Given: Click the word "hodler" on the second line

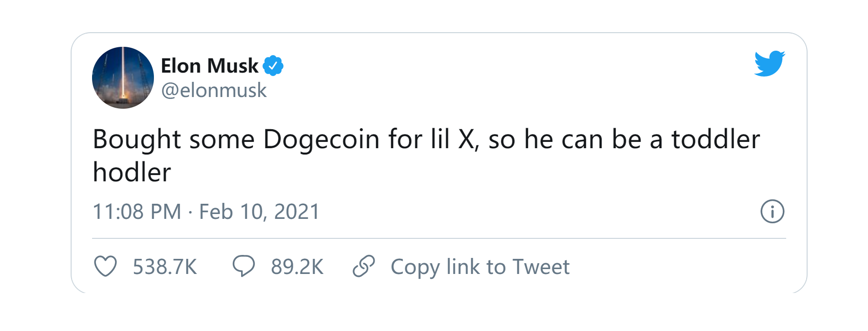Looking at the screenshot, I should click(x=132, y=173).
